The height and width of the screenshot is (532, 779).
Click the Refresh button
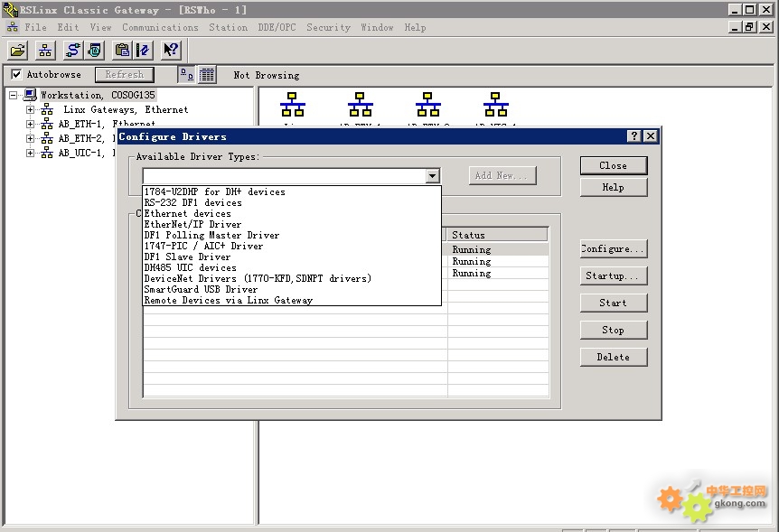(x=125, y=74)
